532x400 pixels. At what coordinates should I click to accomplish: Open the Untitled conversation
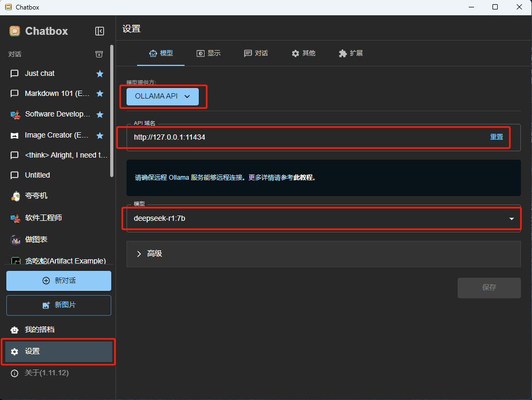pos(57,175)
